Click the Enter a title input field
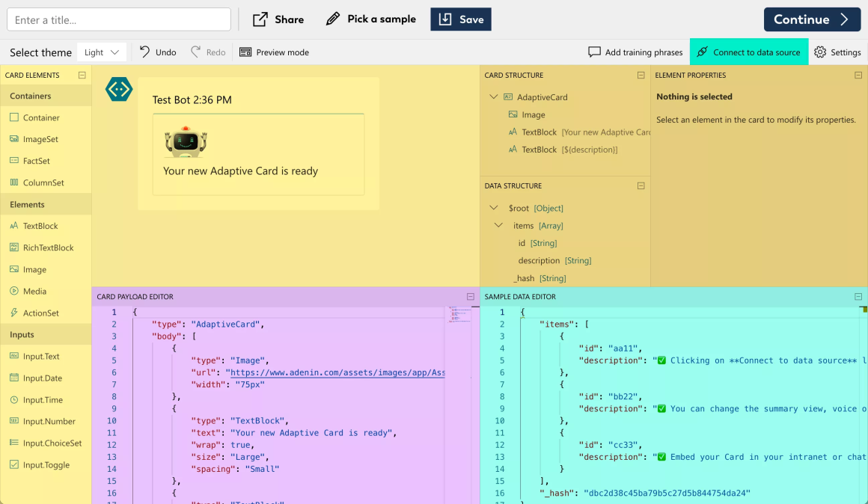 [119, 19]
